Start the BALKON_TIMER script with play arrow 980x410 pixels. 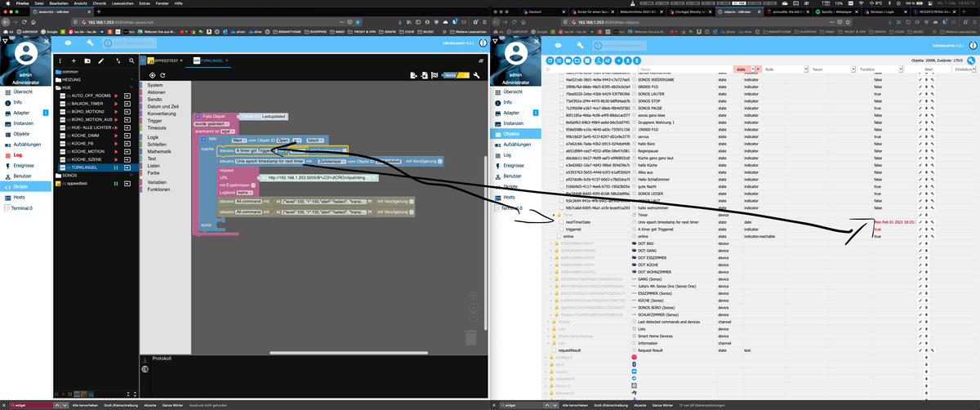(x=117, y=103)
